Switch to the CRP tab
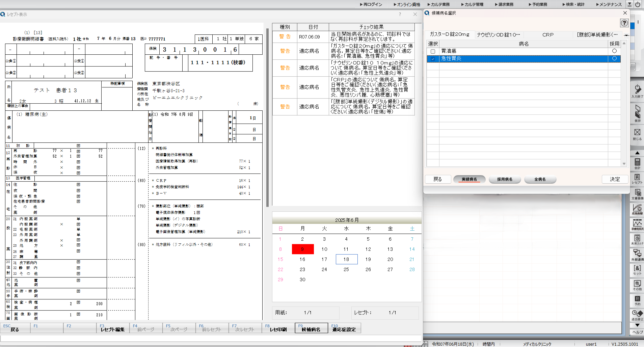Image resolution: width=644 pixels, height=347 pixels. [548, 35]
